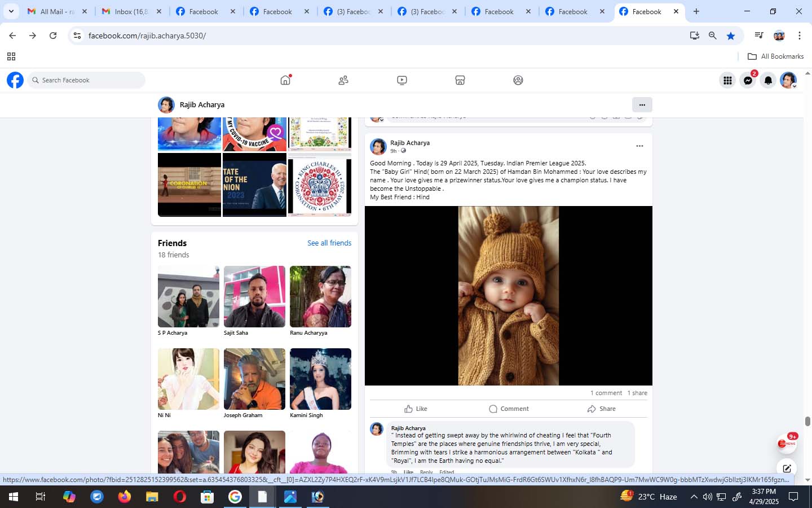Open Chrome three-dot menu
The width and height of the screenshot is (812, 508).
click(x=800, y=36)
